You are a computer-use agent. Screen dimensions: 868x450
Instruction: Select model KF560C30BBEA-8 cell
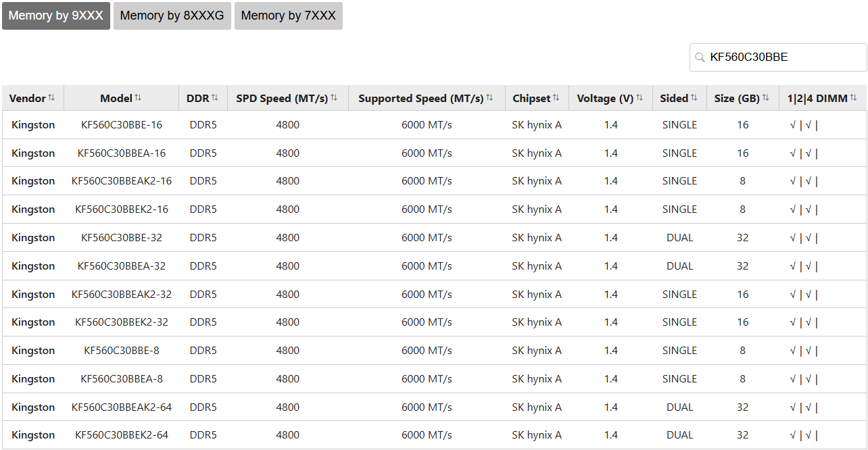pos(122,379)
